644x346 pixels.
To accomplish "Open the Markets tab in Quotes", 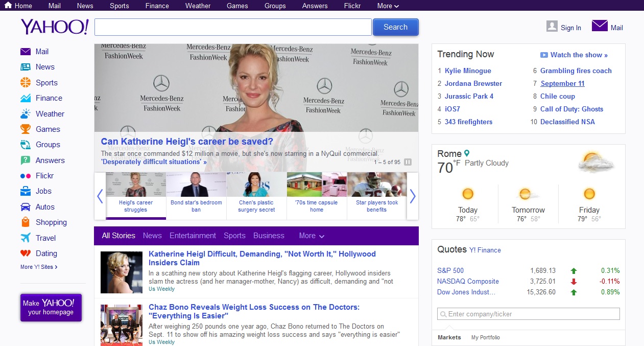I will pyautogui.click(x=449, y=337).
